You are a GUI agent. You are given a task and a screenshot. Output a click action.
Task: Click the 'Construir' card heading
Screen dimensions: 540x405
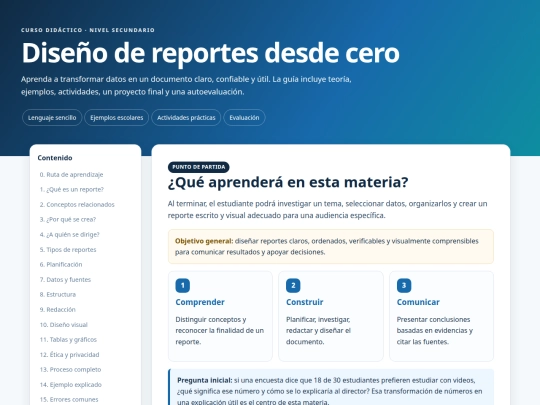coord(305,302)
